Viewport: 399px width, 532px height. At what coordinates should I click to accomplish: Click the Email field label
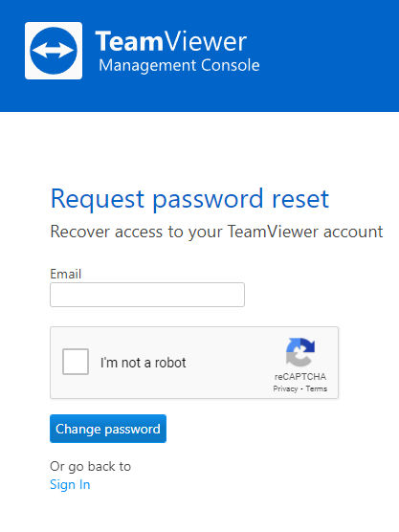65,274
